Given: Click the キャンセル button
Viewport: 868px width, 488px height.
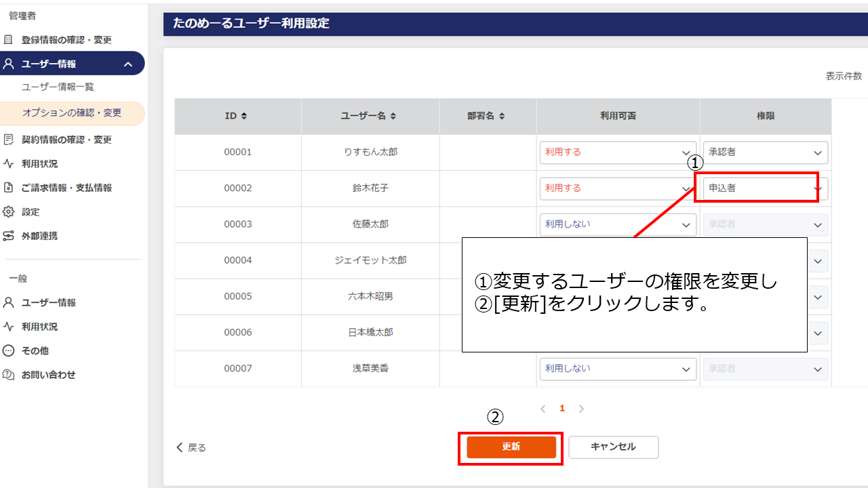Looking at the screenshot, I should [x=613, y=447].
